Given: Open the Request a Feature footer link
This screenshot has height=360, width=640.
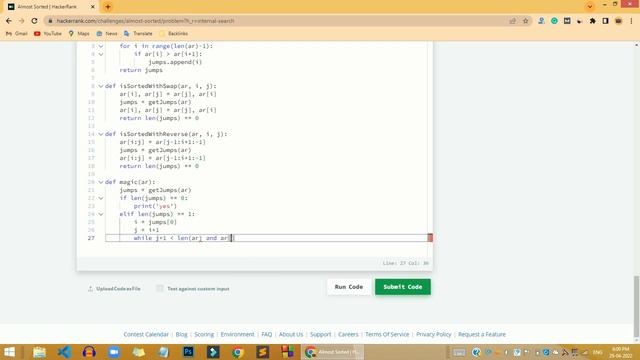Looking at the screenshot, I should tap(482, 334).
